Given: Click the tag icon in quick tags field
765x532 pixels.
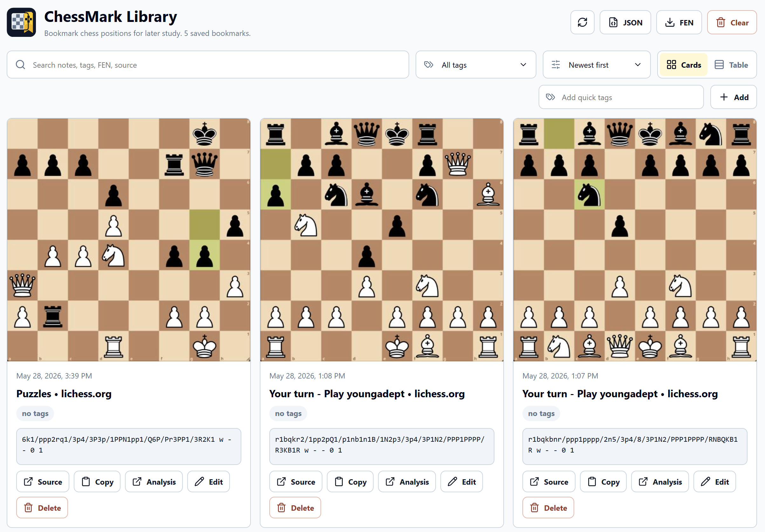Looking at the screenshot, I should pos(550,97).
